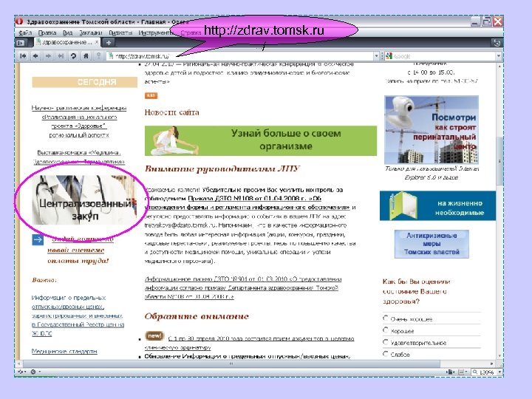Image resolution: width=532 pixels, height=399 pixels.
Task: Expand the address bar history dropdown
Action: (x=376, y=56)
